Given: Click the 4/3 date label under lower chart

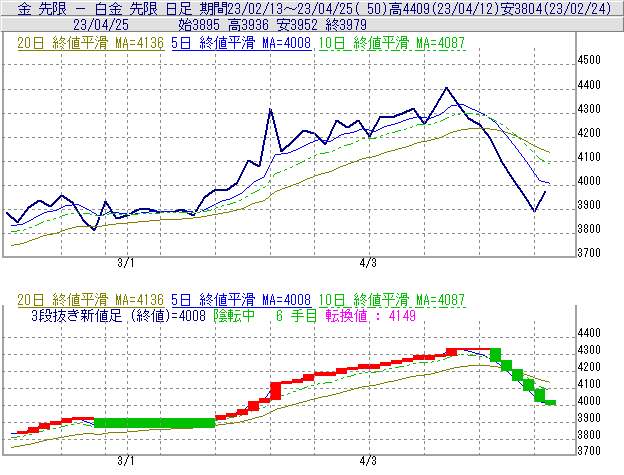Looking at the screenshot, I should (x=368, y=461).
